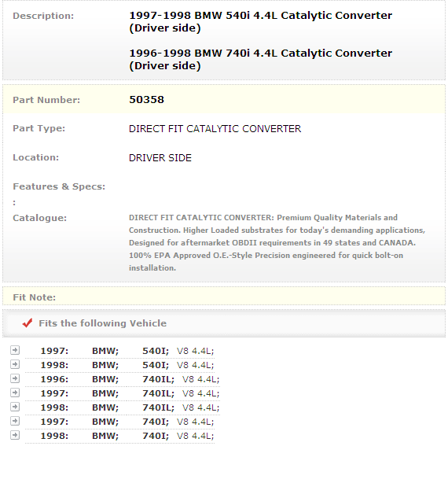448x494 pixels.
Task: Click arrow icon beside 1997 BMW 740IL
Action: pos(15,393)
